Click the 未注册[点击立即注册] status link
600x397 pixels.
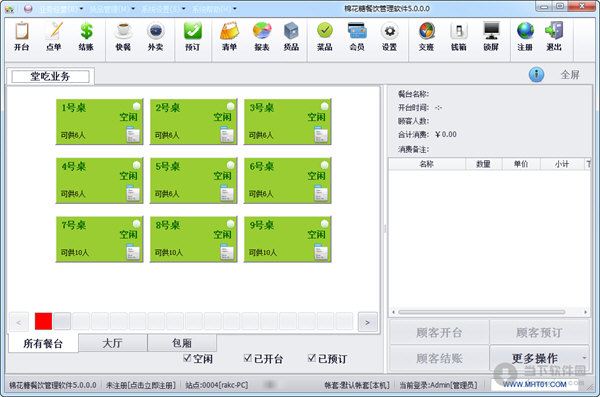point(140,385)
